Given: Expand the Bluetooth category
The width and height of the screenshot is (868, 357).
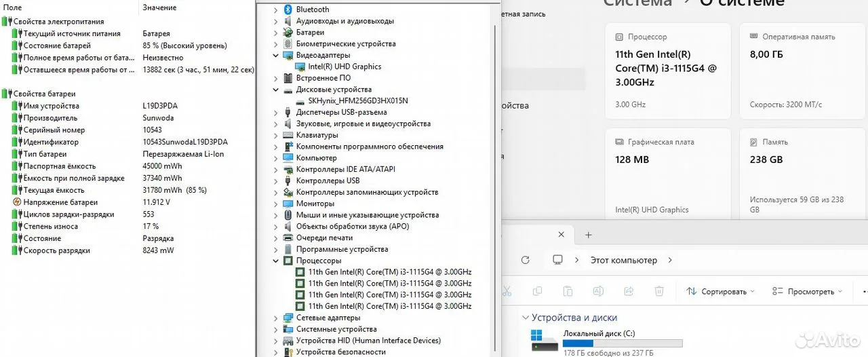Looking at the screenshot, I should click(275, 10).
